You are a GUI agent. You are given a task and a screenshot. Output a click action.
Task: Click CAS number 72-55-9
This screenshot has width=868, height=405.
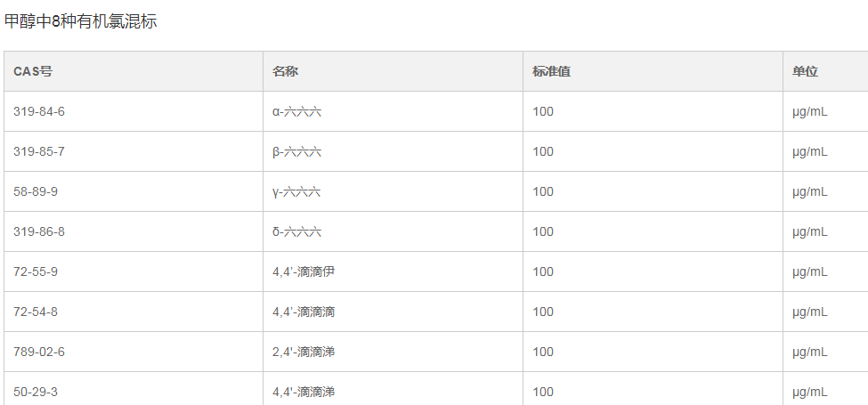pos(36,271)
